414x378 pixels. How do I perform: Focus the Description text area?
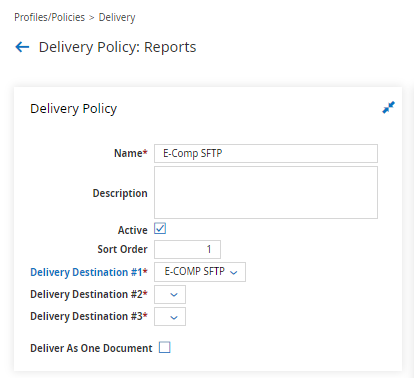pos(266,193)
